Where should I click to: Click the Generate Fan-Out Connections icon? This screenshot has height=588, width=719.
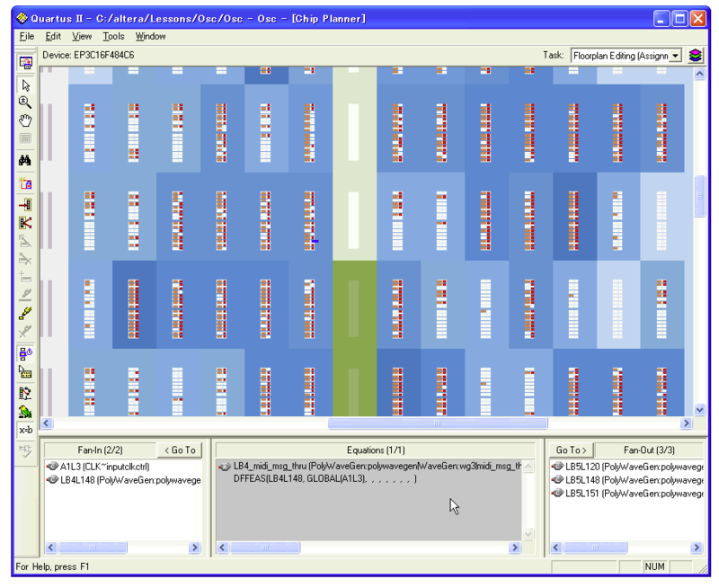(x=25, y=223)
